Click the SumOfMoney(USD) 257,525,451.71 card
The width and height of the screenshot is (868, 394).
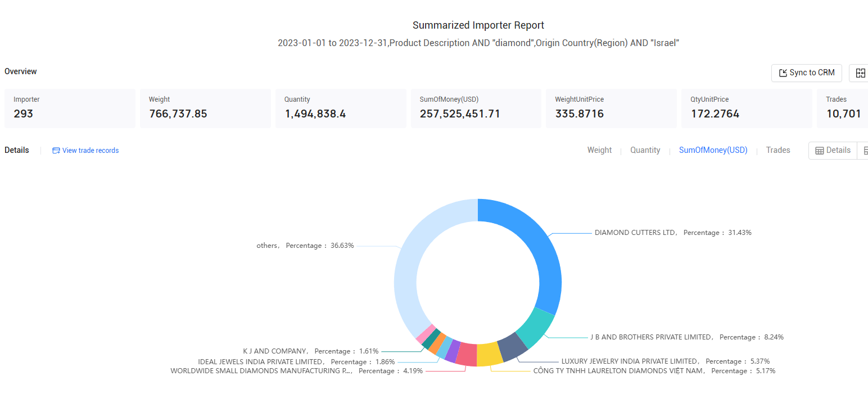click(476, 108)
